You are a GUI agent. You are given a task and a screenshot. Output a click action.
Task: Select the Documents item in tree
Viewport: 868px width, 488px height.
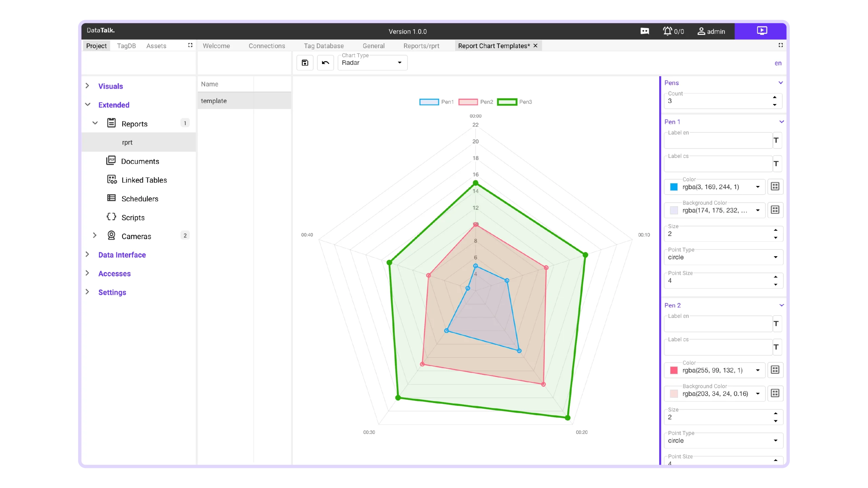coord(140,161)
